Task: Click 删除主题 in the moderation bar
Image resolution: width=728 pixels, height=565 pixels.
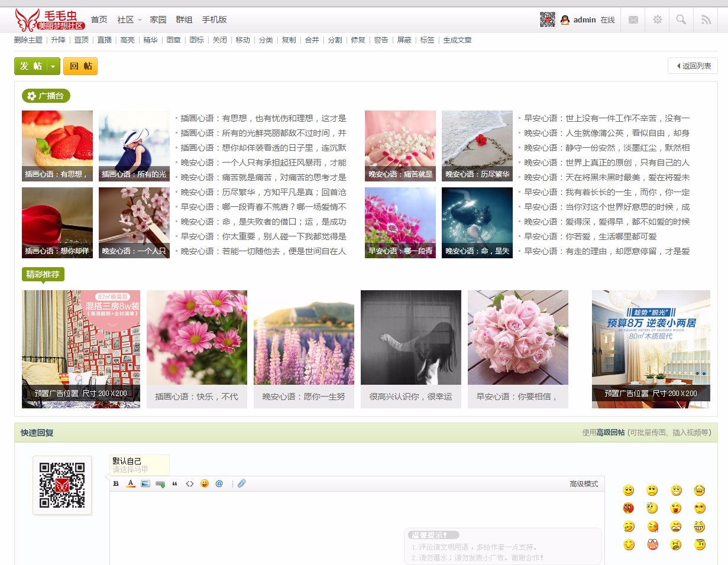Action: (28, 40)
